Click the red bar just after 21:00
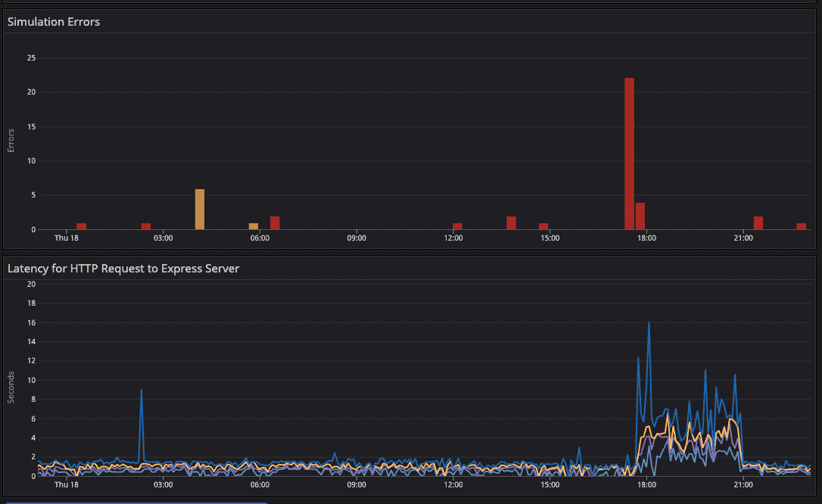The height and width of the screenshot is (504, 822). coord(758,223)
